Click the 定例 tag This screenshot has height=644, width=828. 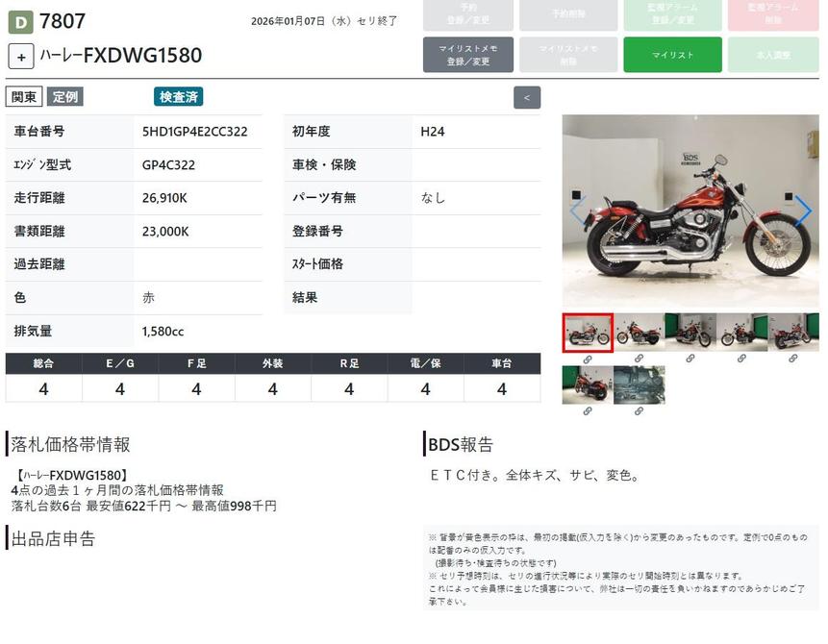(65, 97)
